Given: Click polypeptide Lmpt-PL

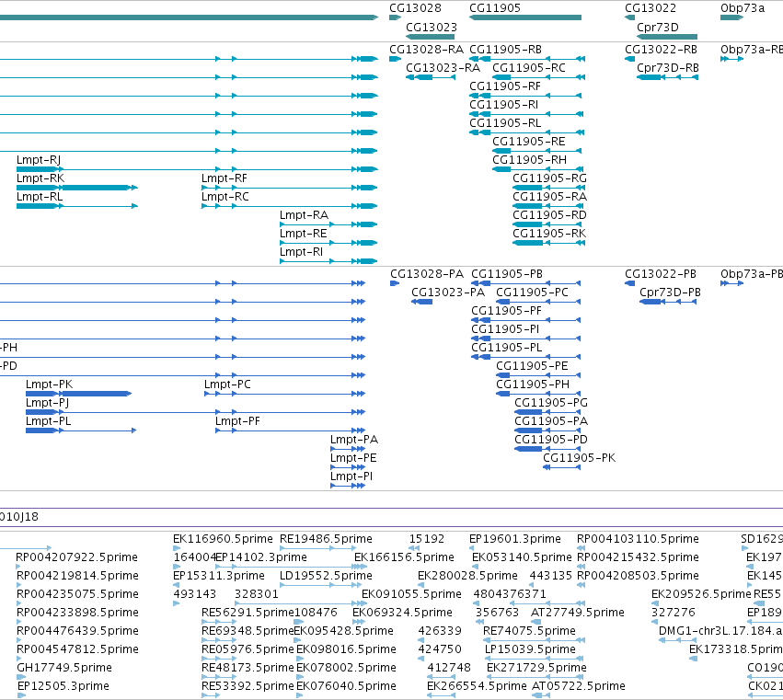Looking at the screenshot, I should point(49,421).
